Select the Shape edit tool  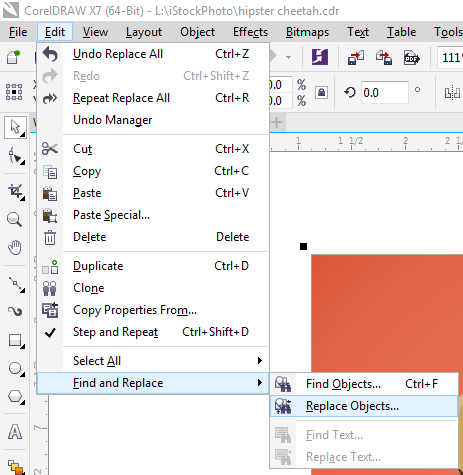click(15, 156)
